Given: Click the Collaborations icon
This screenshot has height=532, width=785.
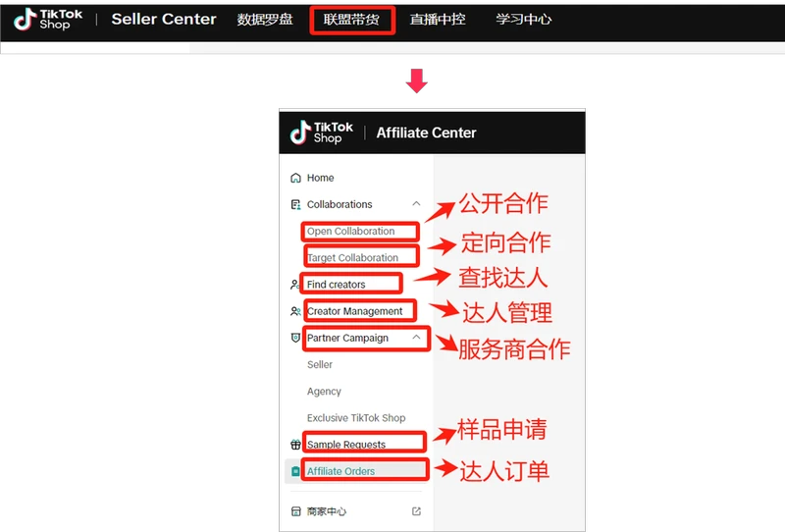Looking at the screenshot, I should 296,205.
